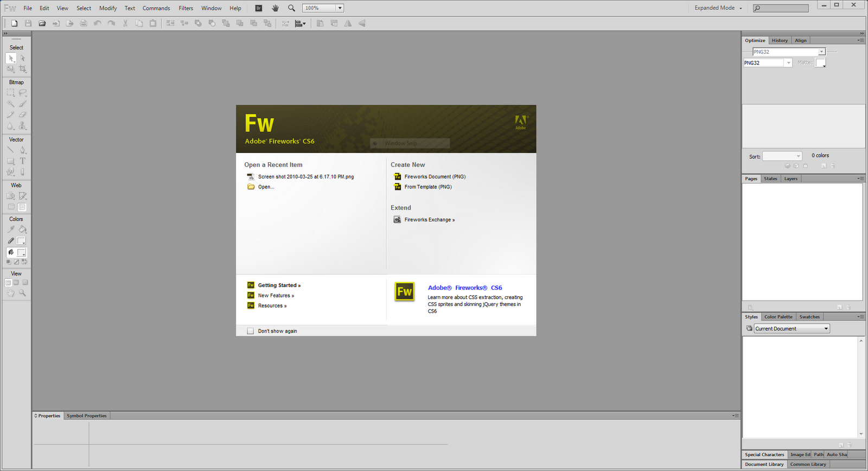Open the Commands menu
Viewport: 868px width, 471px height.
(x=156, y=8)
